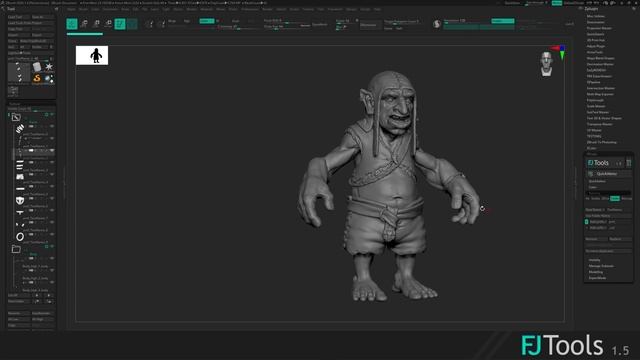
Task: Click the QuickMenu icon in FJ Tools
Action: (591, 174)
